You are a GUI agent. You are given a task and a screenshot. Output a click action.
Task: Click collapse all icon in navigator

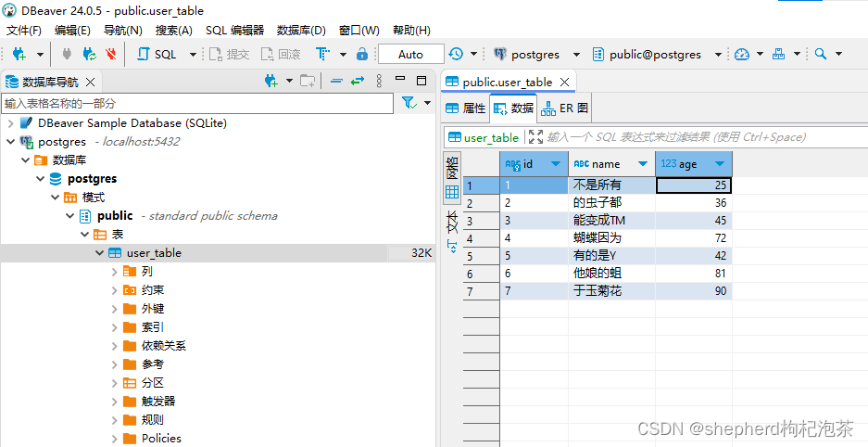[336, 82]
